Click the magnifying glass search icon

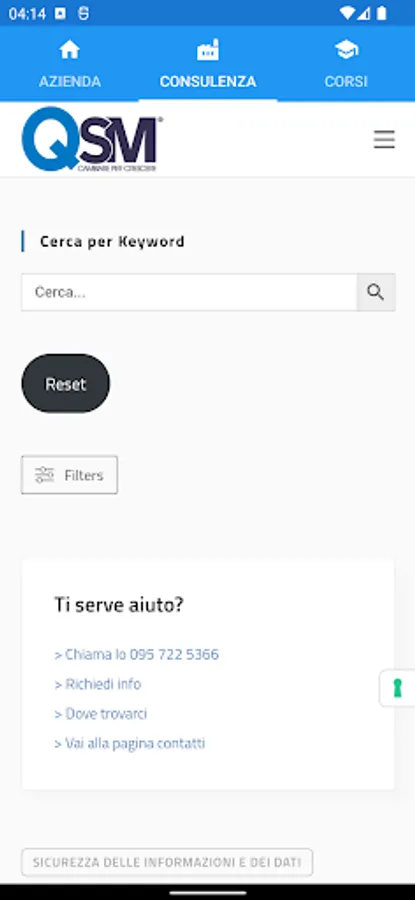[376, 292]
